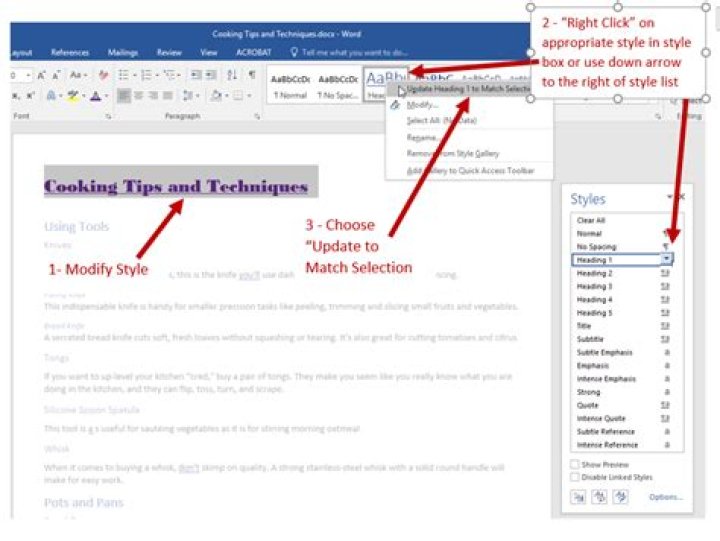Open the font size dropdown arrow

pyautogui.click(x=28, y=75)
